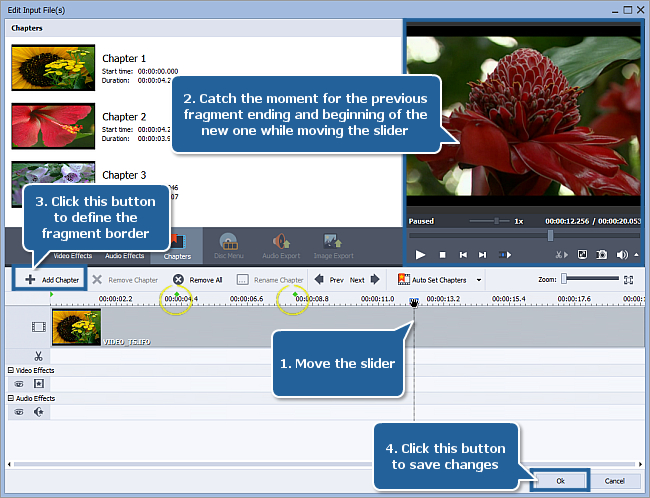Collapse the Video Effects track group

click(11, 370)
